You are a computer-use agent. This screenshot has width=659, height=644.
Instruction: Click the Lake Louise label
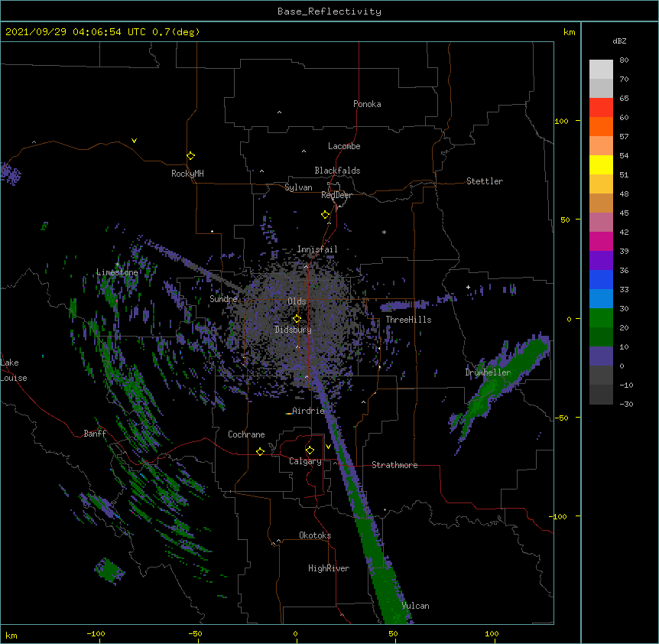click(x=14, y=370)
